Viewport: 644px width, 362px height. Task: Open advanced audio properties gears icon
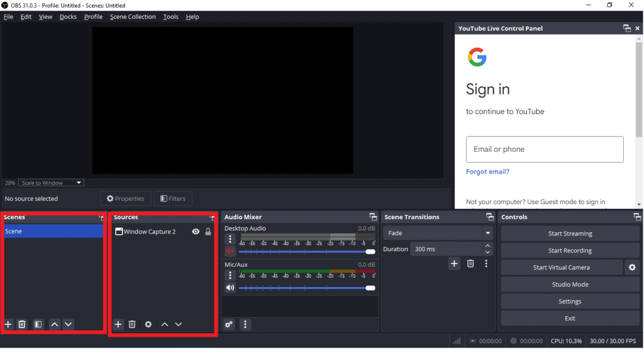[x=229, y=324]
